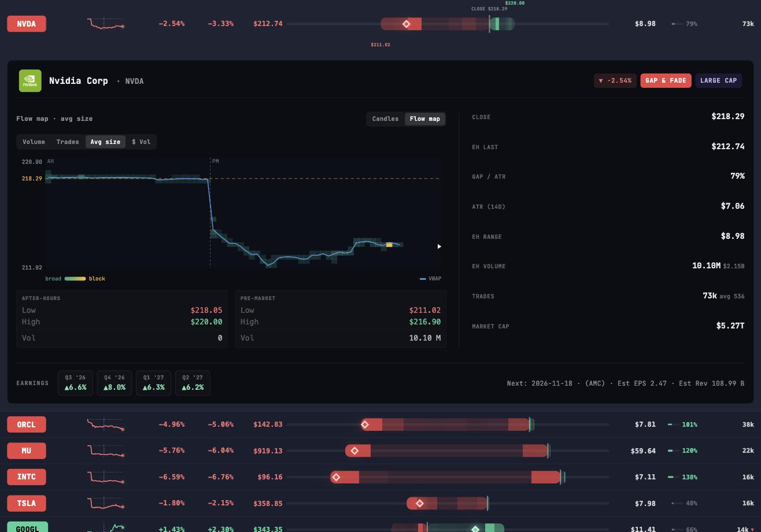761x532 pixels.
Task: Click the diamond marker on INTC range bar
Action: (336, 477)
